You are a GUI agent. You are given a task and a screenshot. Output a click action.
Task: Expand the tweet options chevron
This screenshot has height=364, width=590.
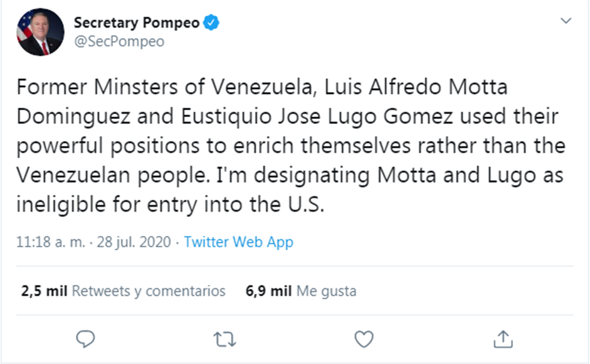pyautogui.click(x=566, y=21)
